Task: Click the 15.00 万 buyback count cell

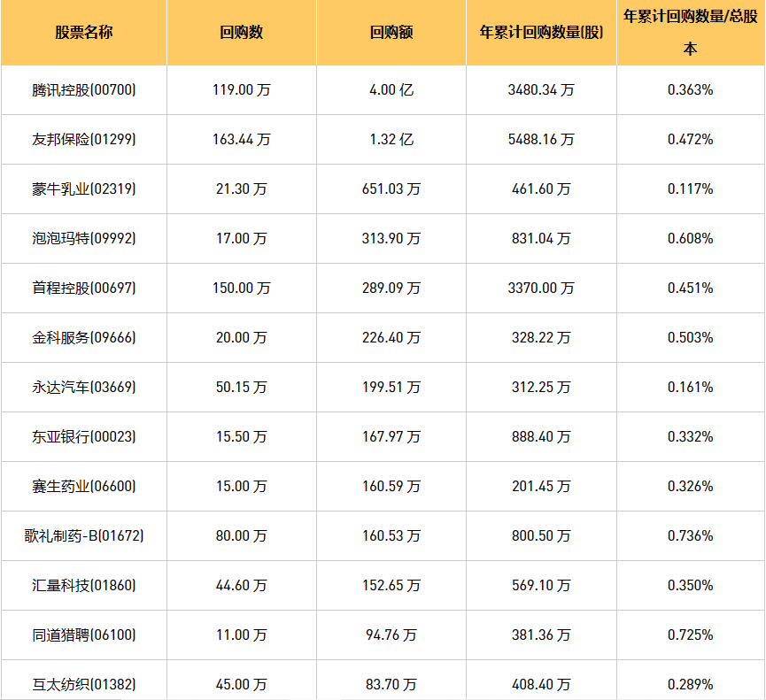Action: 242,487
